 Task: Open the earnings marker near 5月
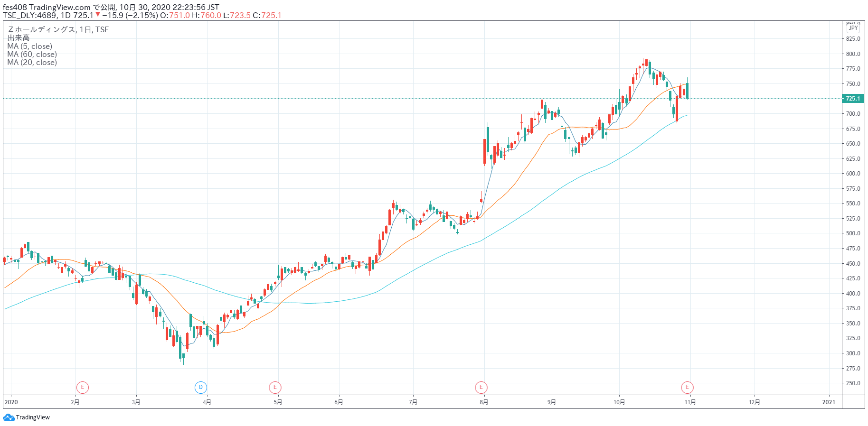275,388
